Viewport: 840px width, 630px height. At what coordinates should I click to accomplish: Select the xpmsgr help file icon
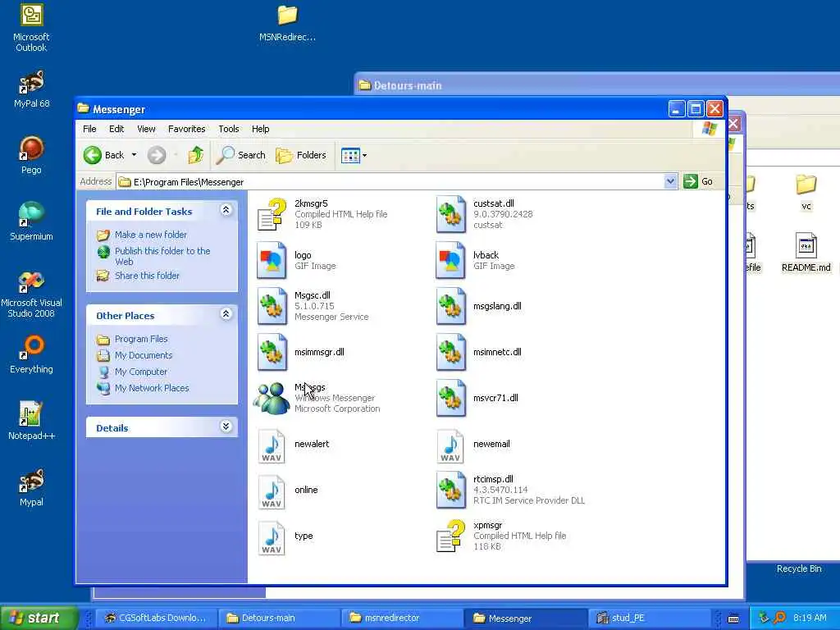point(450,536)
